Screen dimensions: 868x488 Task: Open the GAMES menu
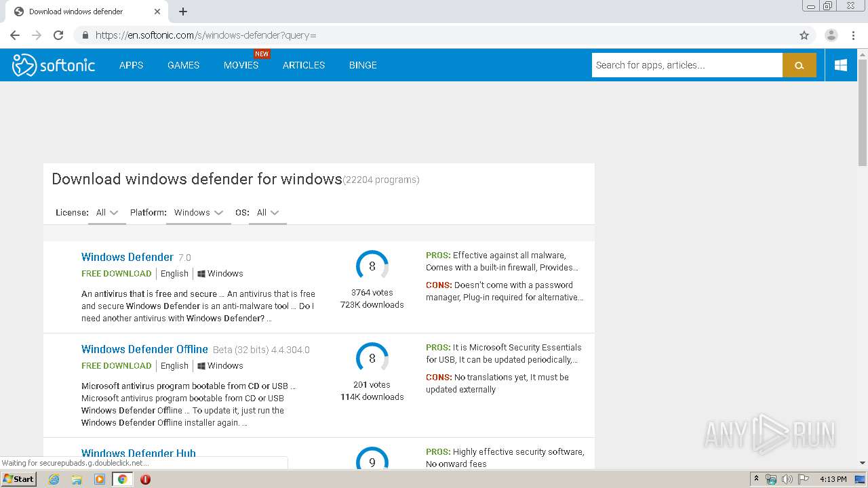[183, 65]
